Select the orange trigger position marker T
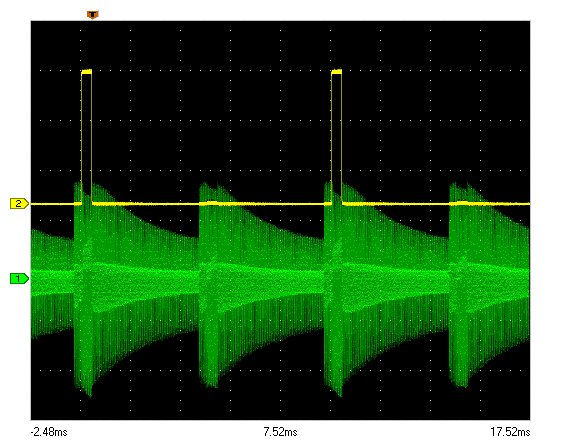Image resolution: width=561 pixels, height=441 pixels. [93, 15]
